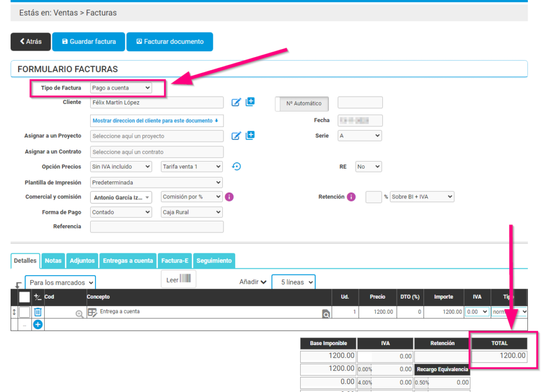Delete invoice line with trash icon
Image resolution: width=546 pixels, height=392 pixels.
click(x=38, y=312)
